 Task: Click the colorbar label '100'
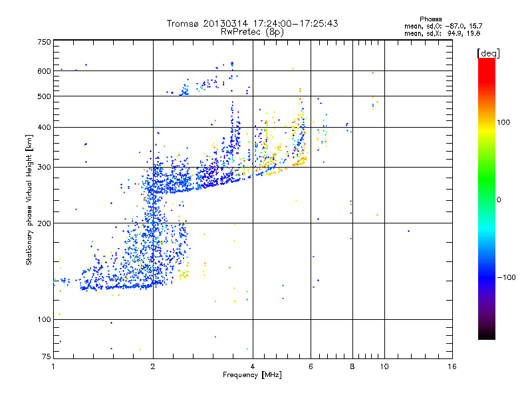pyautogui.click(x=503, y=122)
